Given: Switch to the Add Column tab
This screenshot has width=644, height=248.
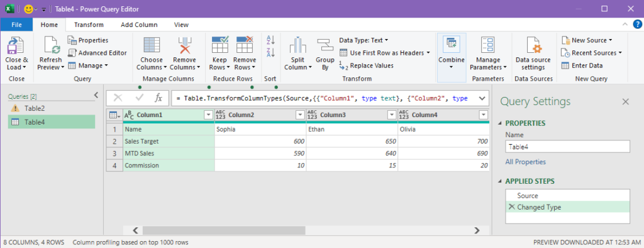Looking at the screenshot, I should 139,25.
